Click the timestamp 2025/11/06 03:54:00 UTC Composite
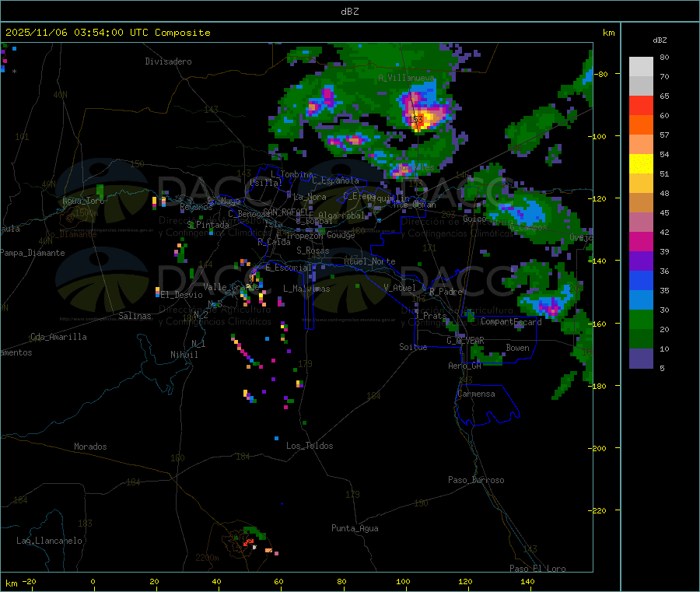 [x=107, y=33]
